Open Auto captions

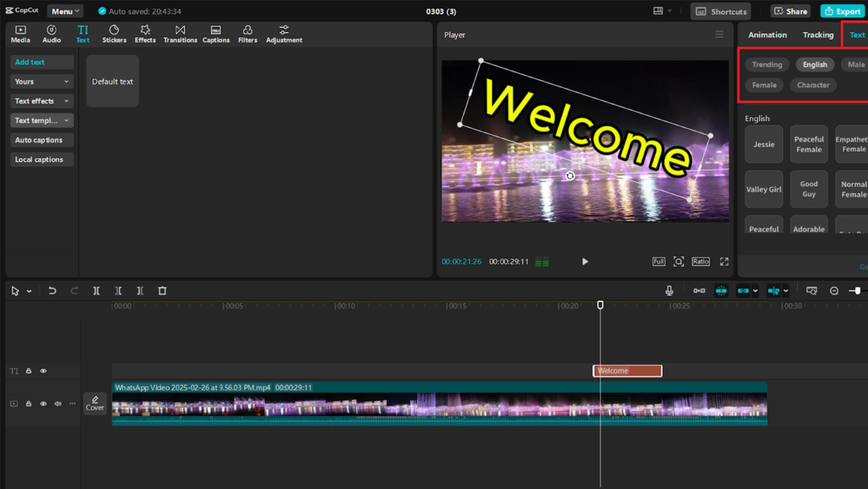point(42,140)
